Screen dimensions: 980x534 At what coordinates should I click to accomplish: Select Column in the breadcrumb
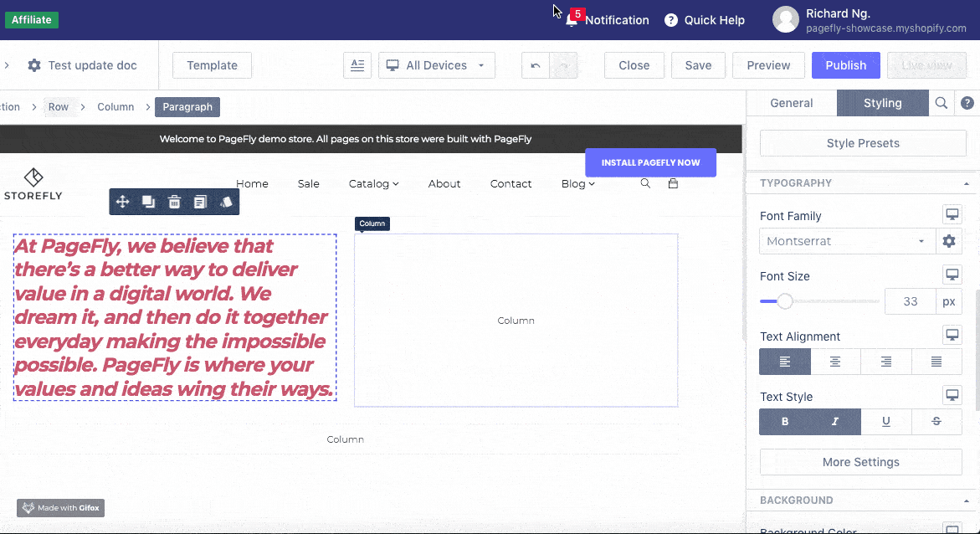point(115,107)
